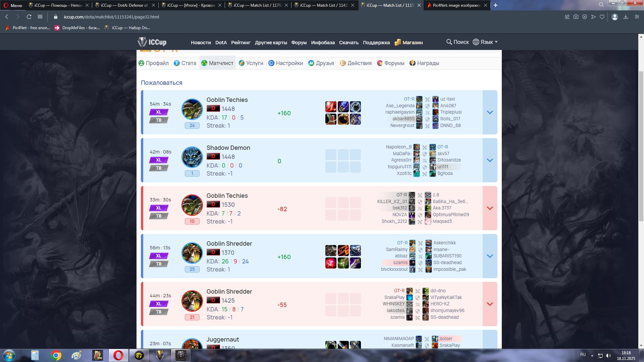
Task: Open Chrome from the Windows taskbar
Action: click(56, 355)
